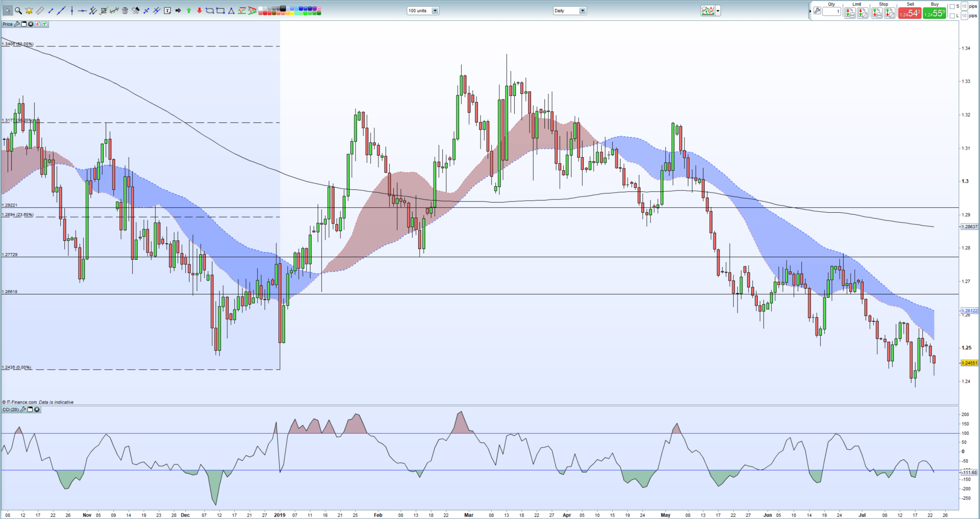980x519 pixels.
Task: Pick the black color swatch
Action: point(282,8)
